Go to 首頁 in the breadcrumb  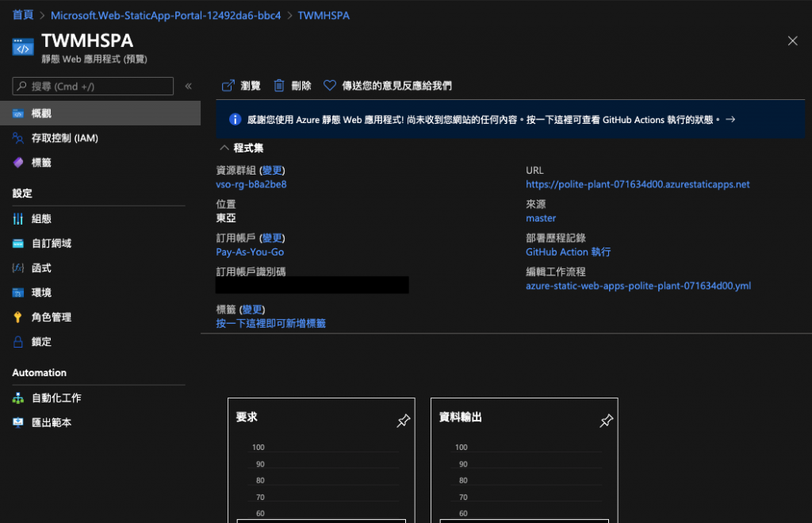(23, 15)
